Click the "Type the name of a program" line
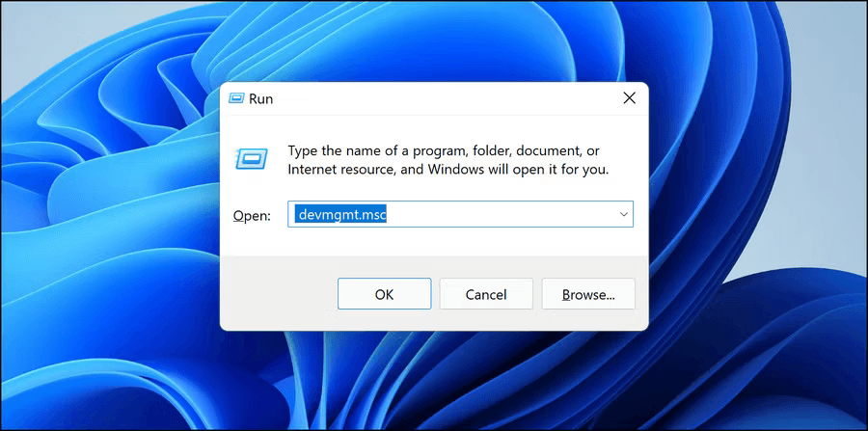This screenshot has width=868, height=431. click(444, 150)
